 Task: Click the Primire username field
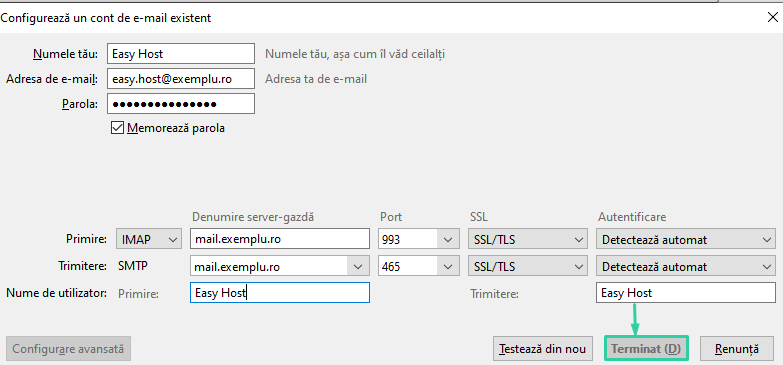click(x=280, y=293)
